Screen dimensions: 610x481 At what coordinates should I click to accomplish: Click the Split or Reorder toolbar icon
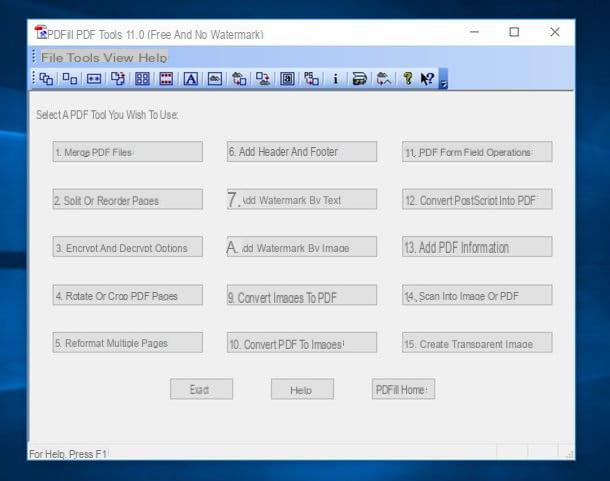click(x=70, y=79)
